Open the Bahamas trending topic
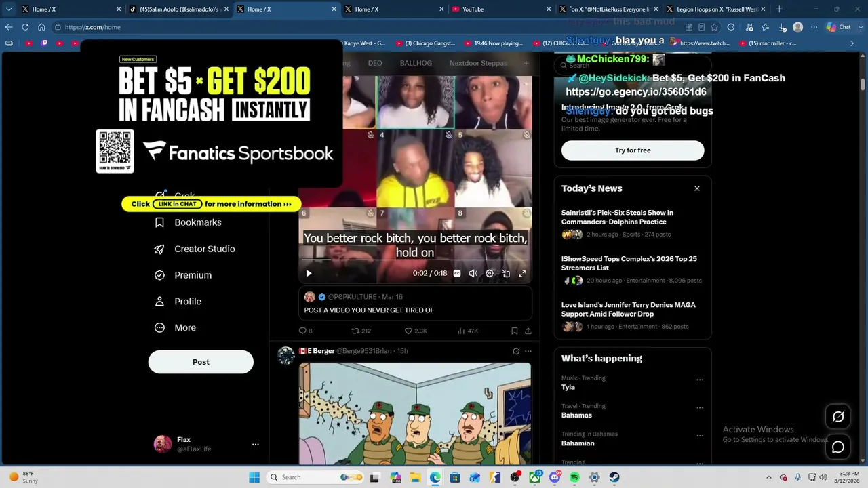Viewport: 868px width, 488px height. (576, 415)
